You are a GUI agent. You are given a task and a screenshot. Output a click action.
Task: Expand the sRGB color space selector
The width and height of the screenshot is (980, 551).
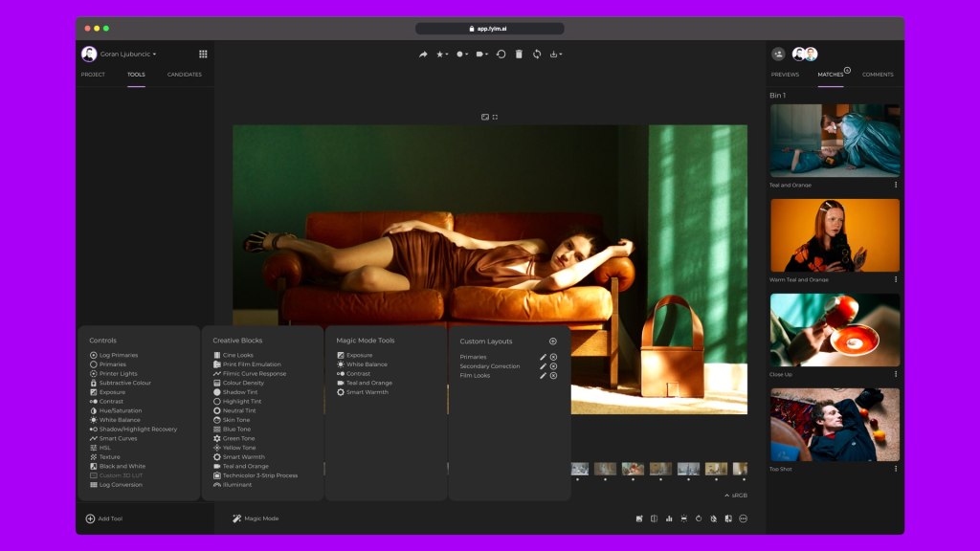click(x=736, y=496)
